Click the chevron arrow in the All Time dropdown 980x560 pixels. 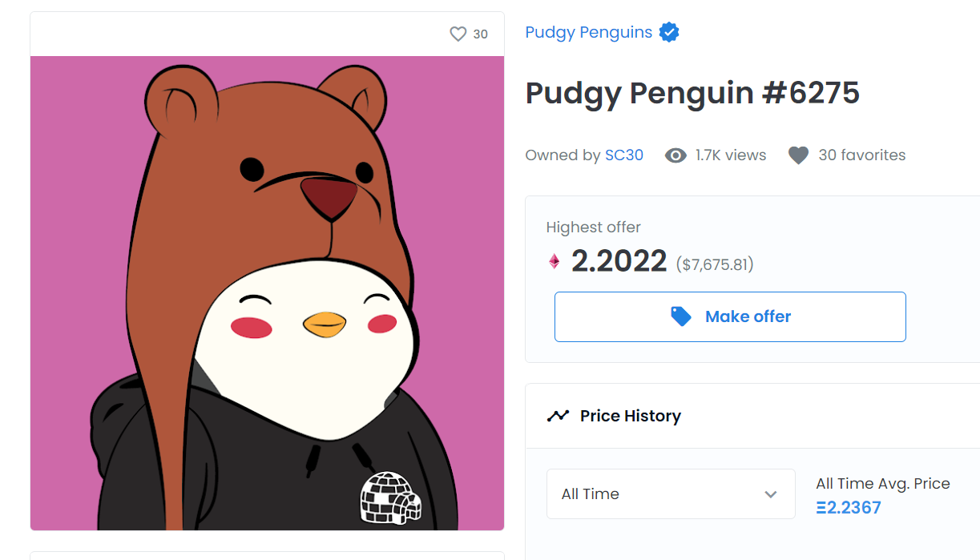[771, 494]
